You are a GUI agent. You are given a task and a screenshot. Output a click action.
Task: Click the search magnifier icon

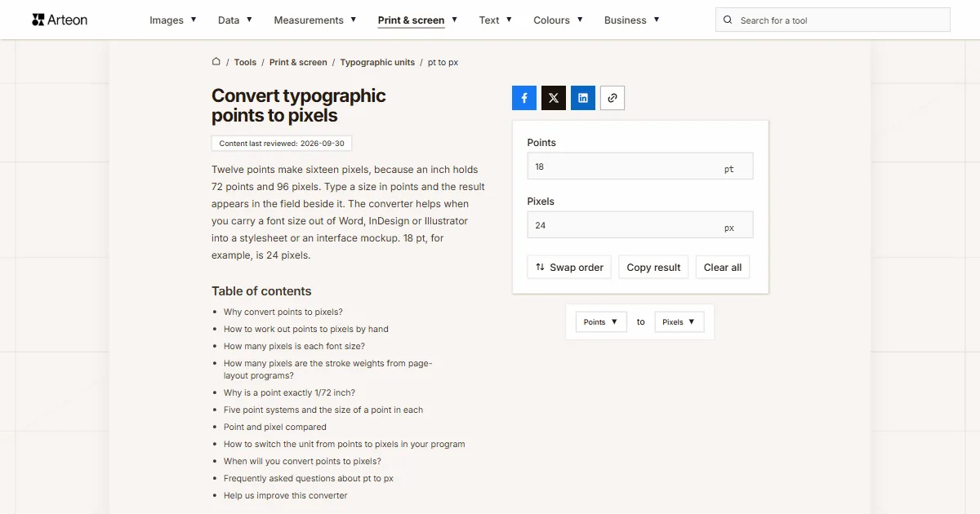[728, 20]
